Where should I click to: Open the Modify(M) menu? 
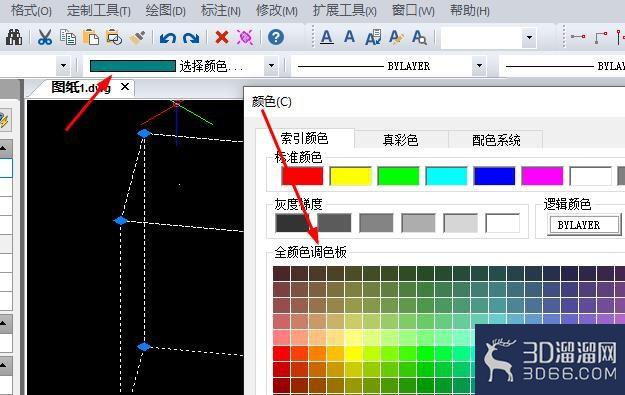(x=277, y=10)
